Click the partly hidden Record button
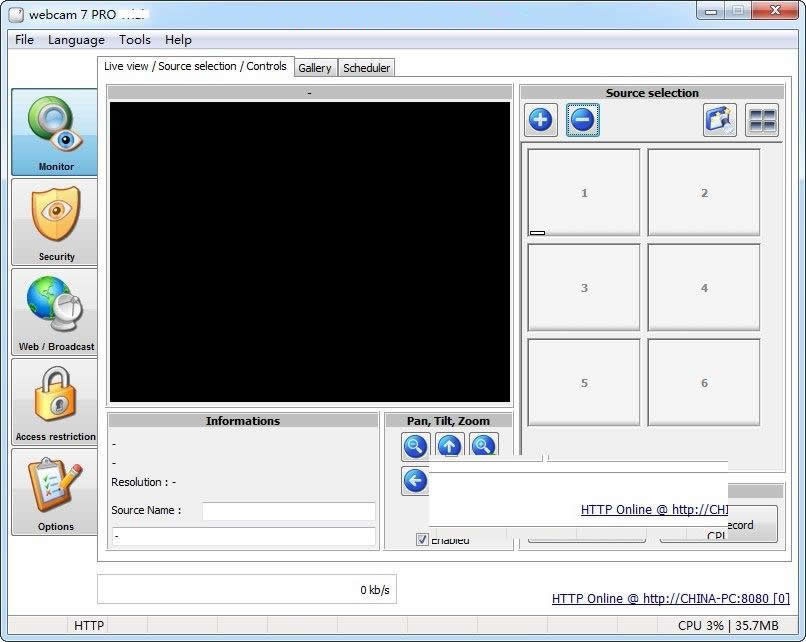Viewport: 806px width, 642px height. [x=752, y=524]
